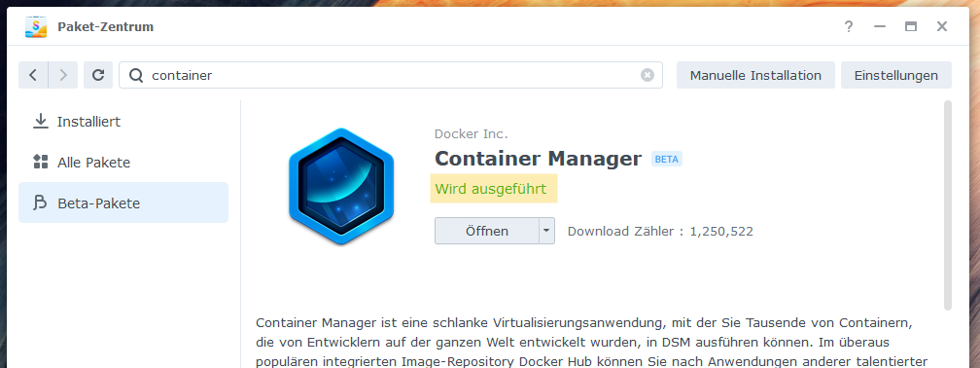Open the Installiert section

(123, 122)
